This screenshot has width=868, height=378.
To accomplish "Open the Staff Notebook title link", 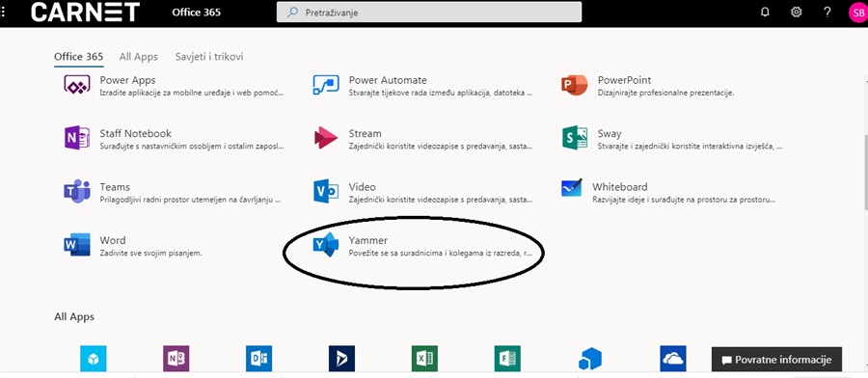I will [x=135, y=133].
